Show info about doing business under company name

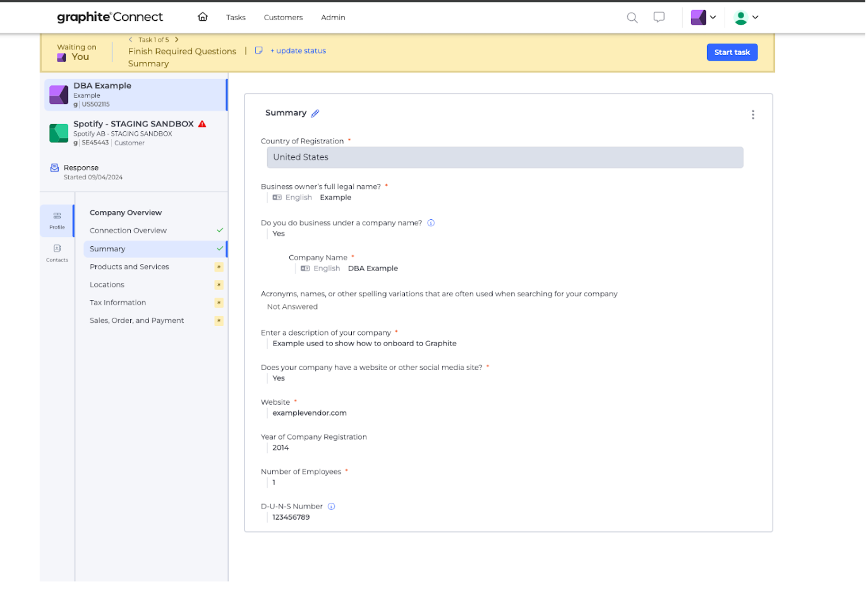[431, 223]
